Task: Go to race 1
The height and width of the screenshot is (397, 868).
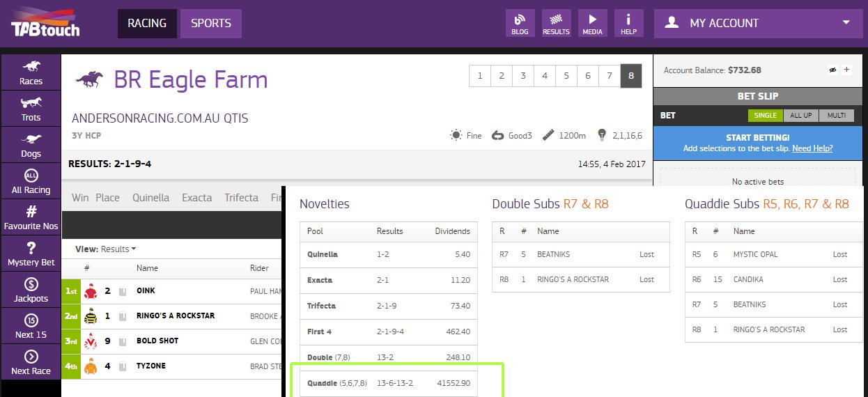Action: pyautogui.click(x=479, y=76)
